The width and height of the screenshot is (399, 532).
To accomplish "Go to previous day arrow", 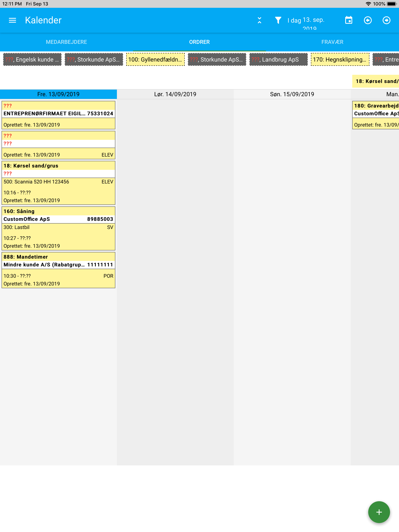I will (x=367, y=20).
